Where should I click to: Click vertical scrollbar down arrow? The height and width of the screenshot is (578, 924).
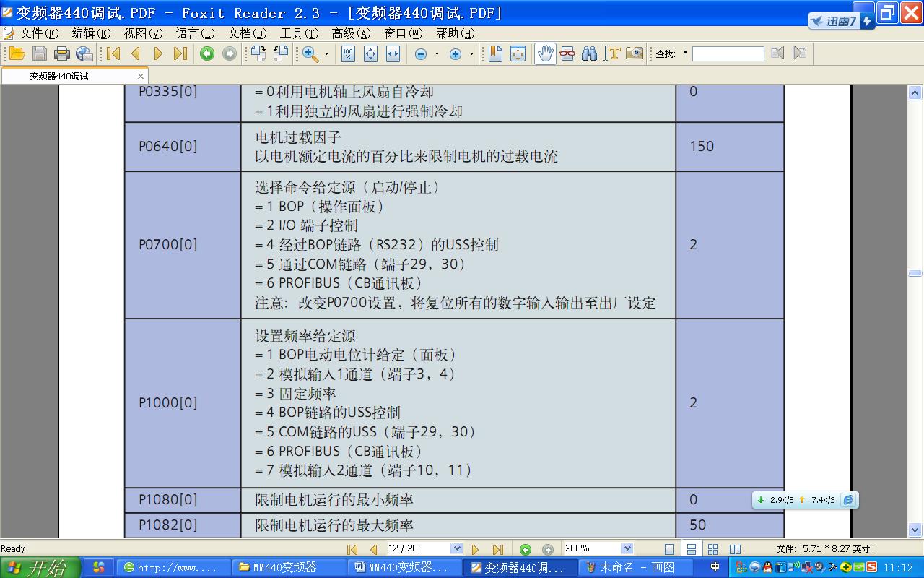pos(915,530)
